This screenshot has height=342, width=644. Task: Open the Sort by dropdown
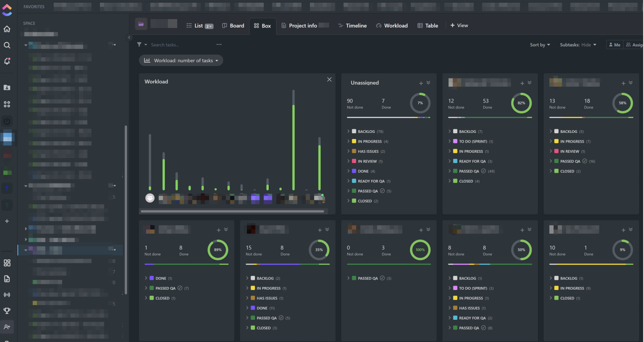(540, 45)
